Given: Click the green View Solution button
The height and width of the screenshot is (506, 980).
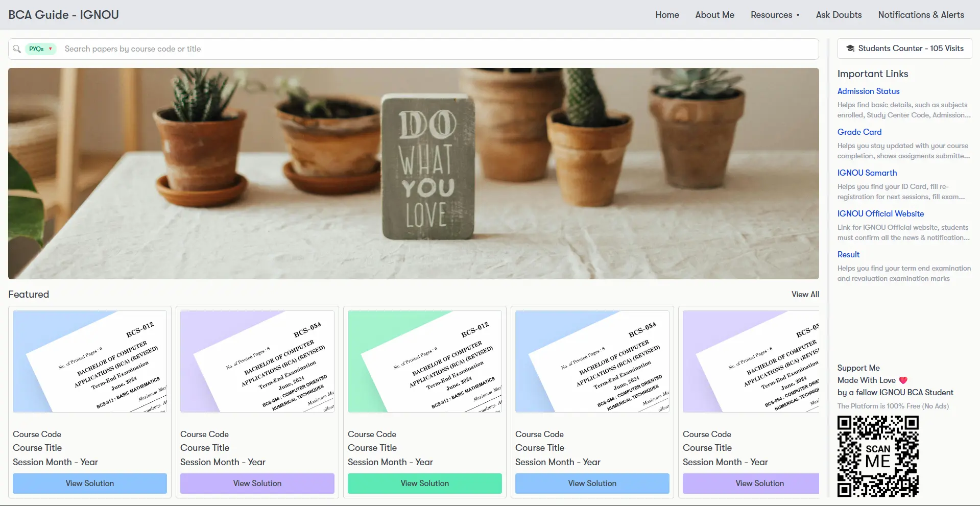Looking at the screenshot, I should (424, 483).
